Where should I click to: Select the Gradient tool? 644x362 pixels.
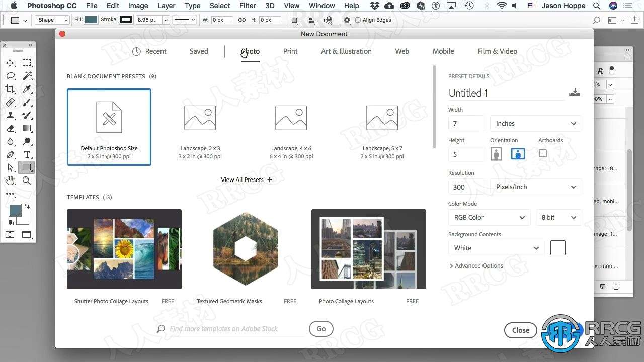click(x=27, y=128)
